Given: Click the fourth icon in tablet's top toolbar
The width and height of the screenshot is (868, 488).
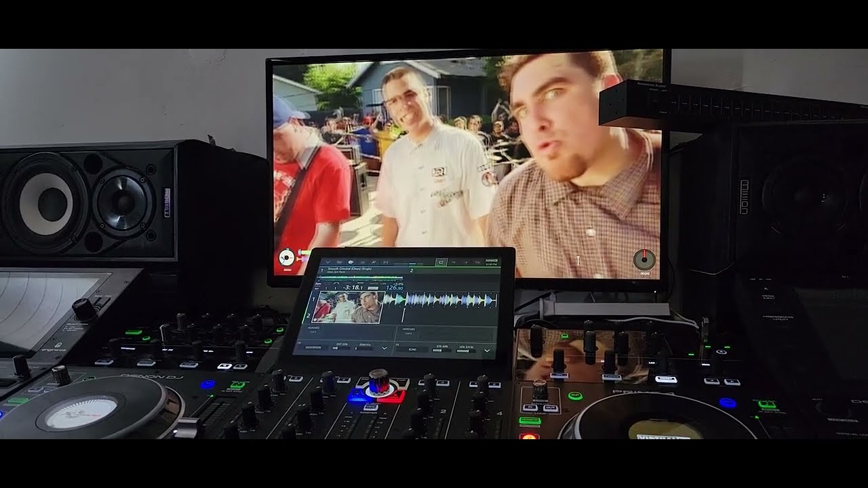Looking at the screenshot, I should (x=362, y=262).
